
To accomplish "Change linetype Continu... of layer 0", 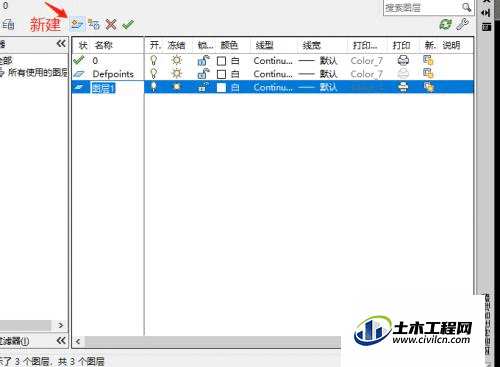I will (273, 61).
